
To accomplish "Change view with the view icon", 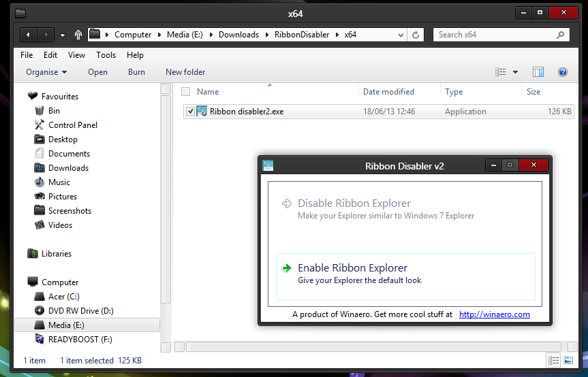I will click(x=501, y=72).
